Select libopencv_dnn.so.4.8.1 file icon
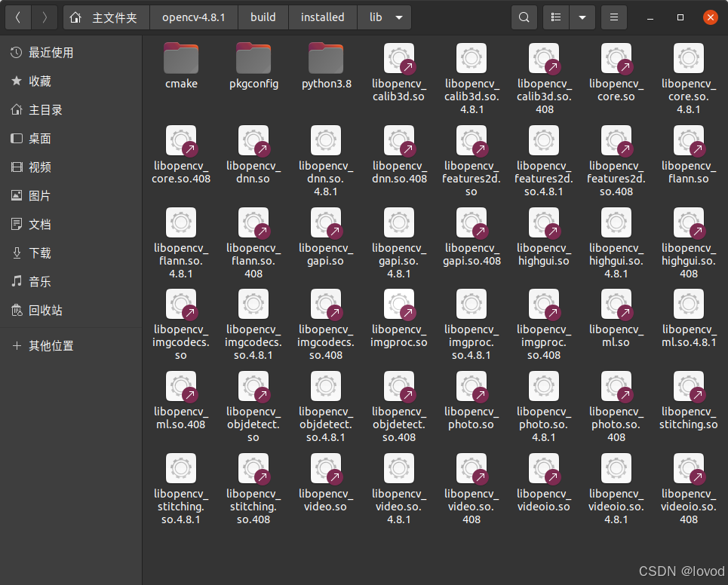The width and height of the screenshot is (728, 585). point(326,140)
